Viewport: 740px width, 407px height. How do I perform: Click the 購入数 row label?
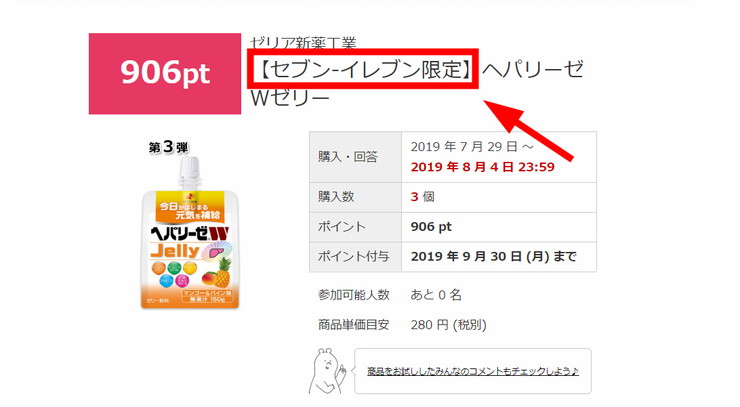tap(355, 197)
